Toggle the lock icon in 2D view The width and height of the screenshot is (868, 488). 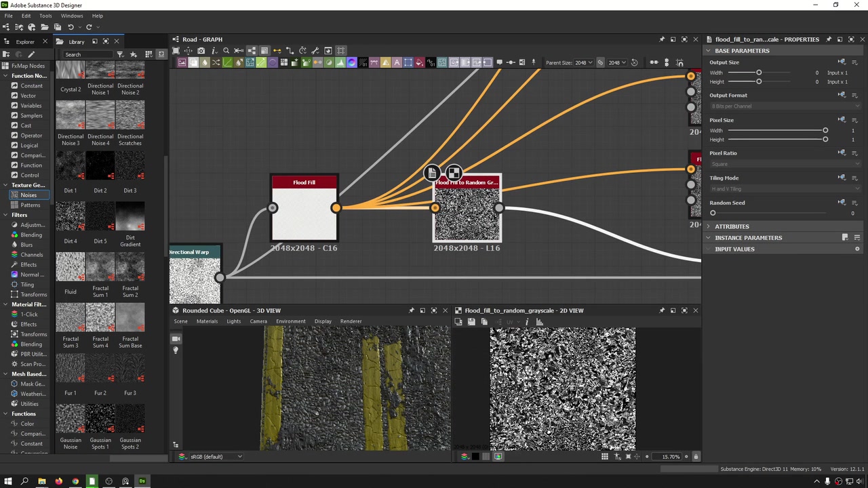click(x=695, y=457)
